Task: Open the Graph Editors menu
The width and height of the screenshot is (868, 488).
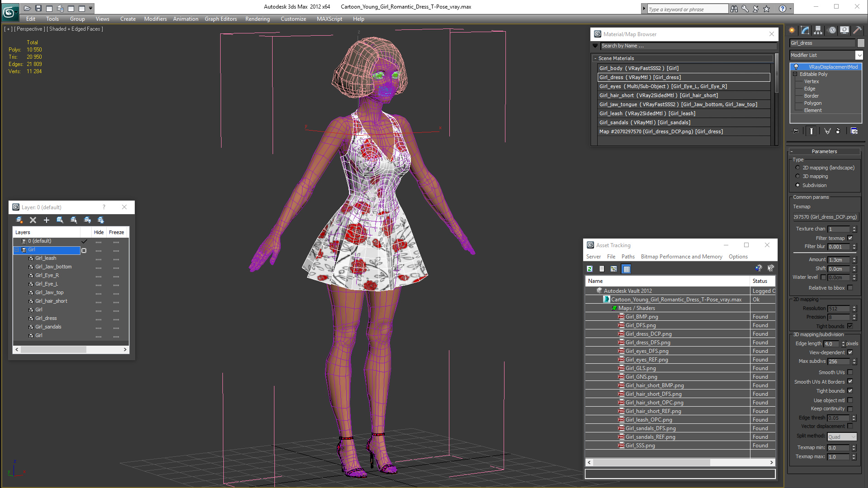Action: pyautogui.click(x=221, y=19)
